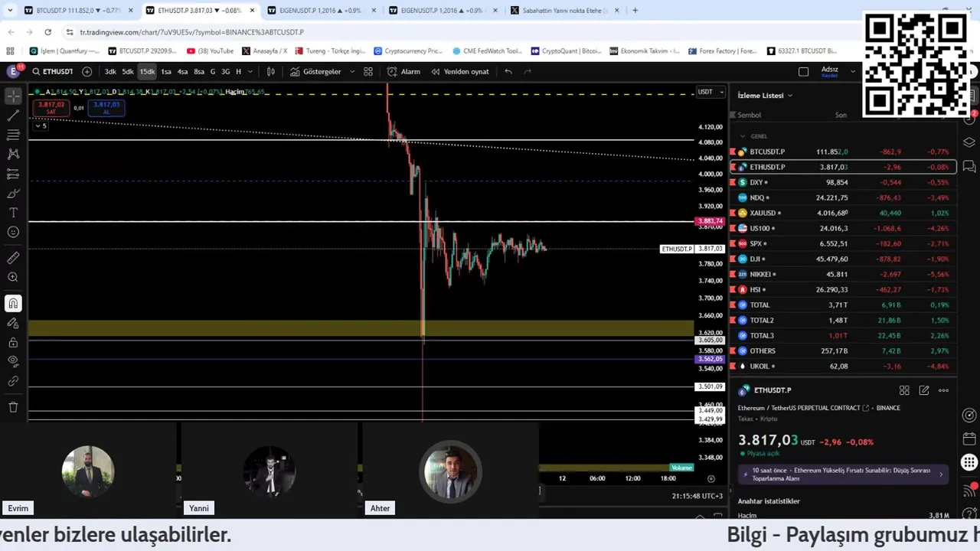The height and width of the screenshot is (551, 980).
Task: Open the Göstergeler indicators dialog
Action: click(x=315, y=71)
